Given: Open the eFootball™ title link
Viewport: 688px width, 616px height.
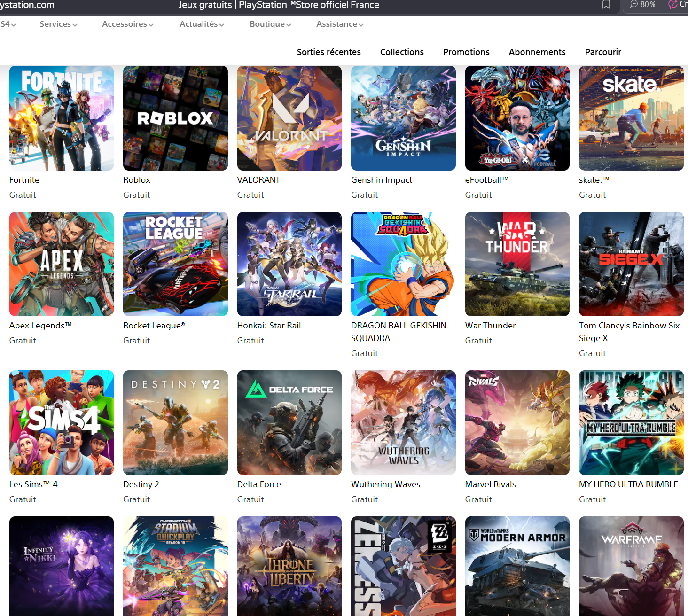Looking at the screenshot, I should point(487,180).
